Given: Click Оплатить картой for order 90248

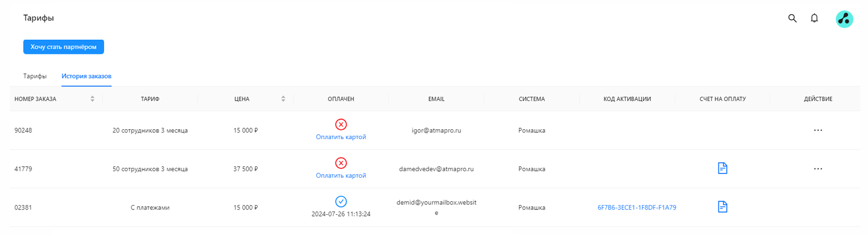Looking at the screenshot, I should tap(341, 137).
